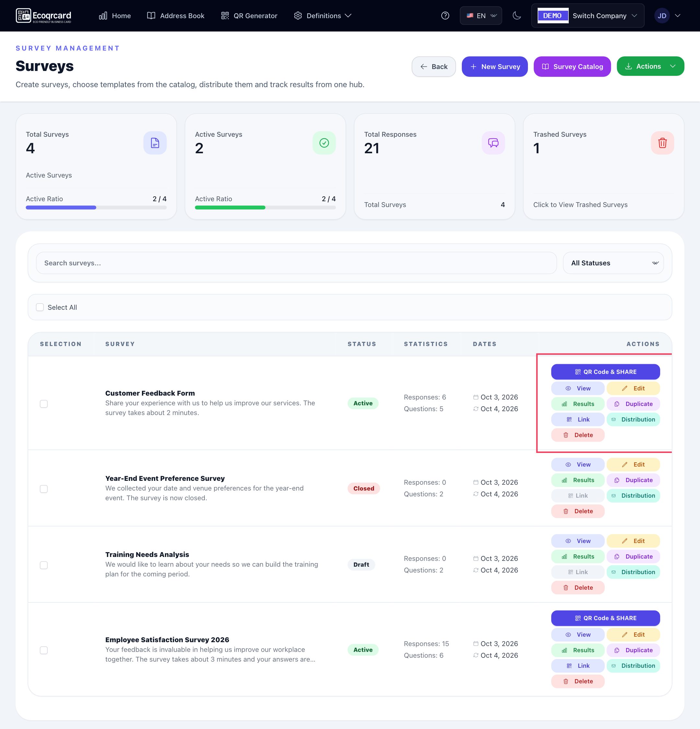Toggle dark mode moon icon
The image size is (700, 729).
pos(516,16)
